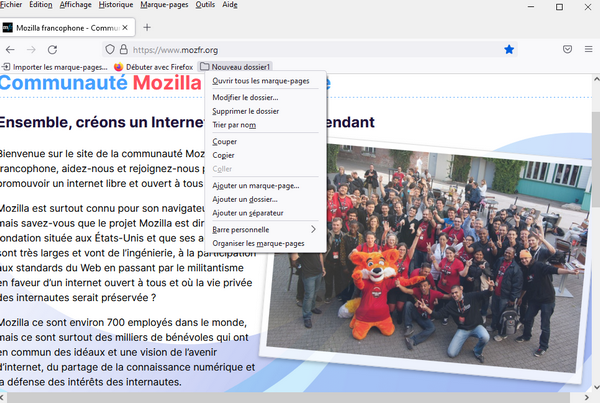Viewport: 600px width, 403px height.
Task: Open the Outils menu
Action: coord(205,5)
